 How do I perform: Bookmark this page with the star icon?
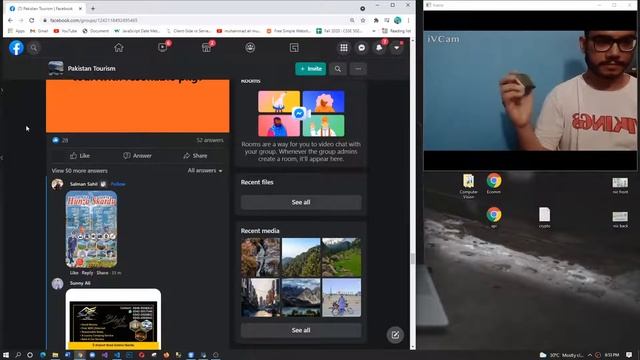(363, 20)
